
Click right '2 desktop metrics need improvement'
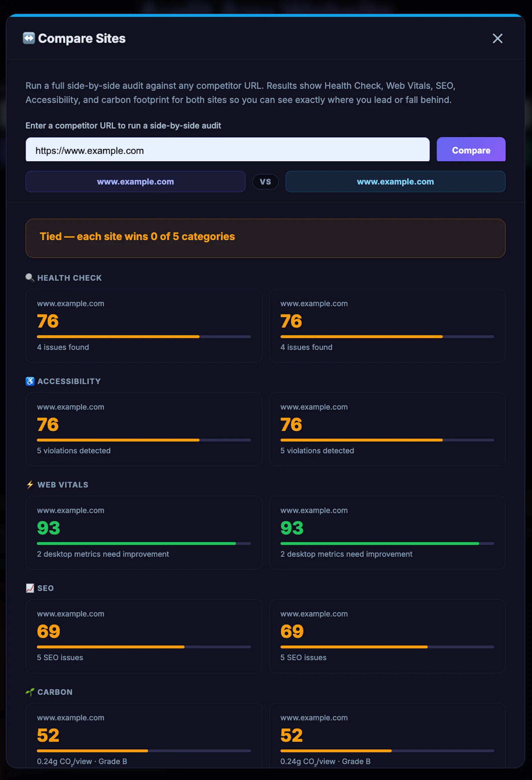pyautogui.click(x=346, y=554)
